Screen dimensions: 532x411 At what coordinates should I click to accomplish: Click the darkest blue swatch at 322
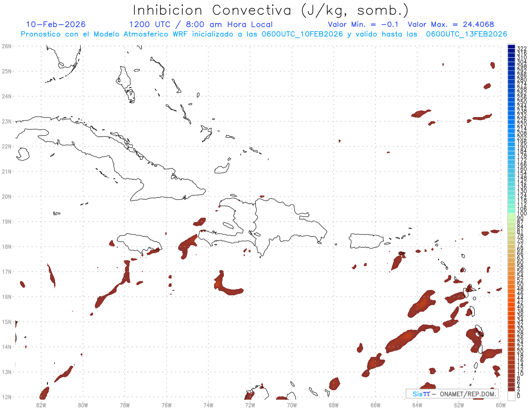(511, 47)
